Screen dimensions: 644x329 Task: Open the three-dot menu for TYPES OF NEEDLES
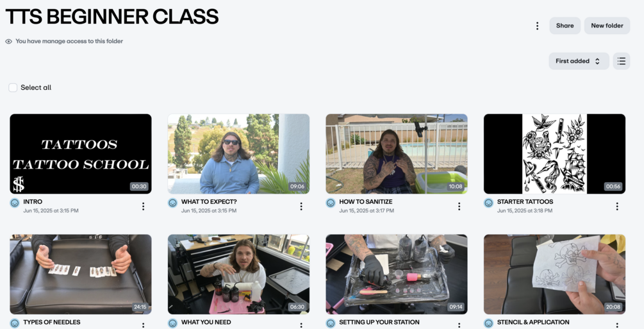[x=143, y=325]
